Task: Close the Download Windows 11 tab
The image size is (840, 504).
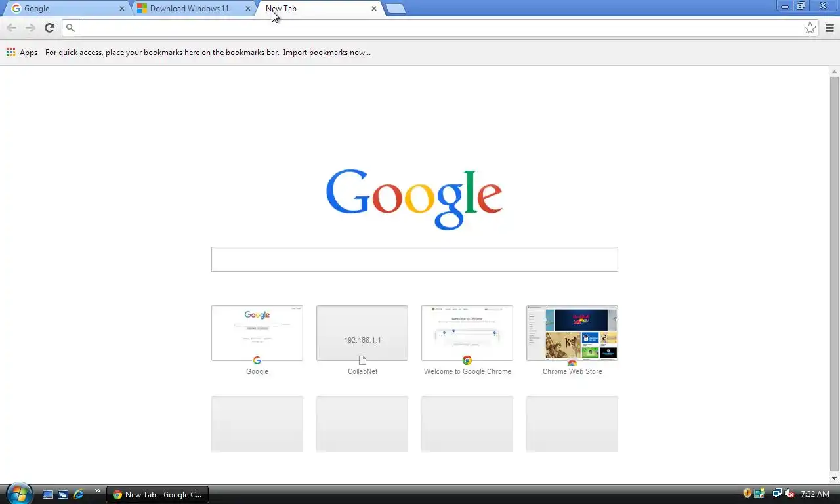Action: 248,9
